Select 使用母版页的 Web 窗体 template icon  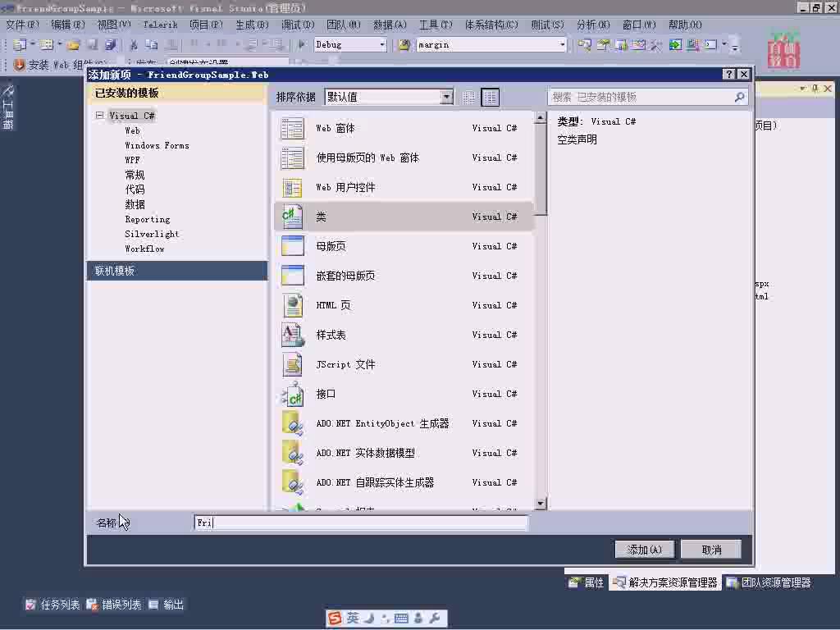coord(292,158)
